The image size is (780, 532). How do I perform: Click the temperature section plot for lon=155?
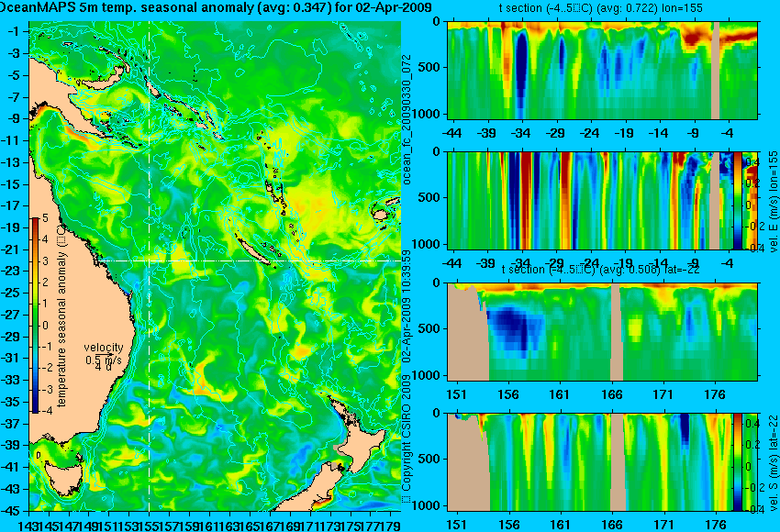point(602,70)
